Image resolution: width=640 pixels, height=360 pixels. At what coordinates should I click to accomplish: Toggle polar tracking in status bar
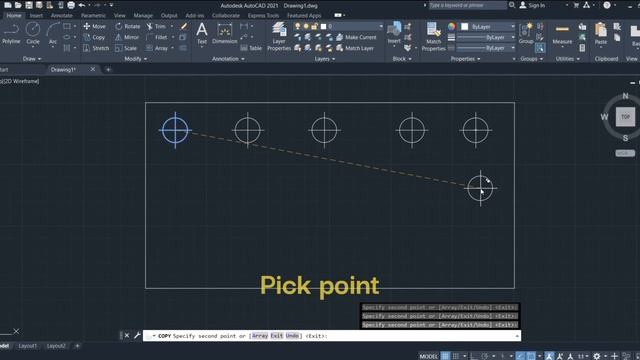(484, 356)
